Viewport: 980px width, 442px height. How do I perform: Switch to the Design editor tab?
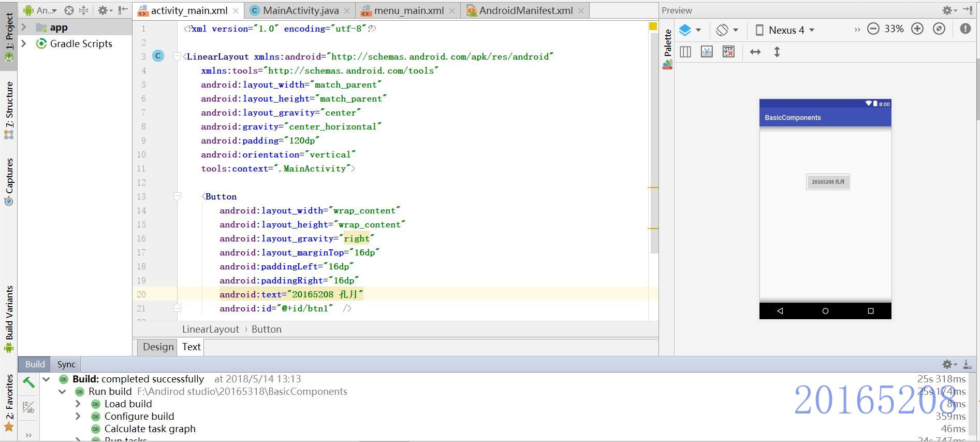click(x=158, y=347)
